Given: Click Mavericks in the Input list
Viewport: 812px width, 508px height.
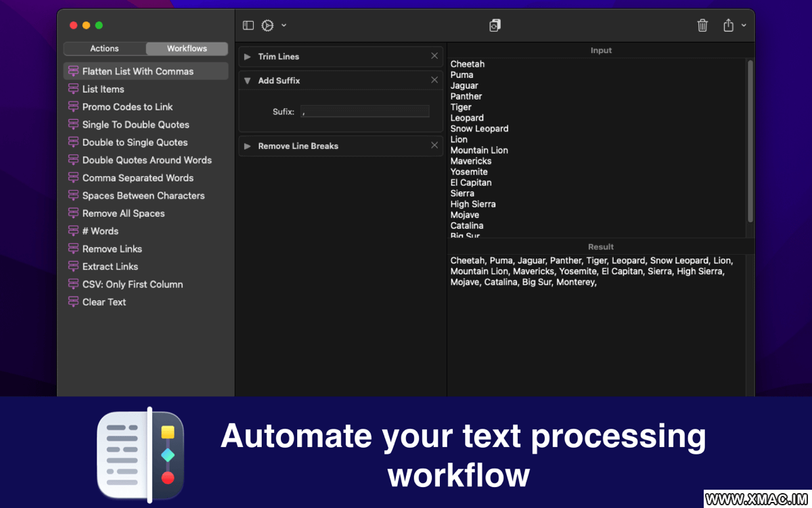Looking at the screenshot, I should [471, 161].
